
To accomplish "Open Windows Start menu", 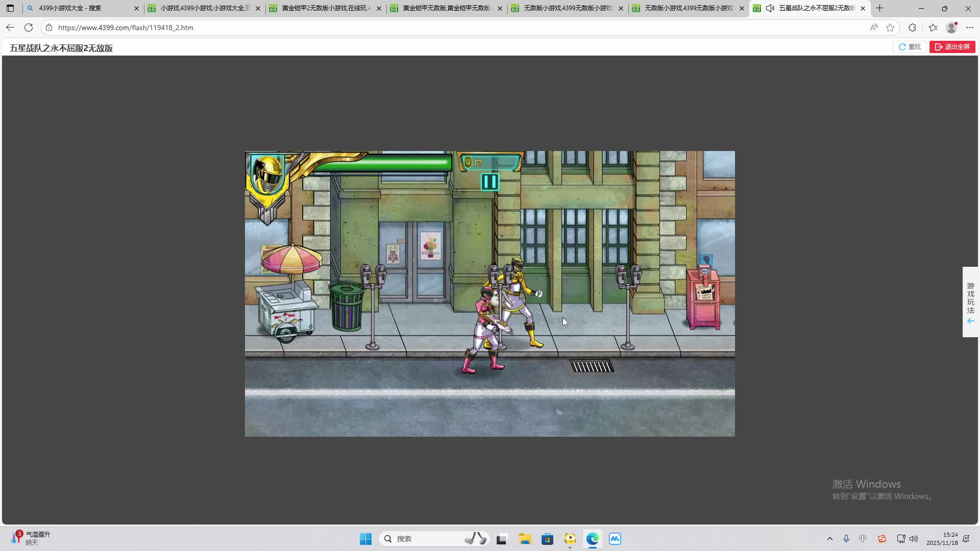I will pyautogui.click(x=365, y=539).
